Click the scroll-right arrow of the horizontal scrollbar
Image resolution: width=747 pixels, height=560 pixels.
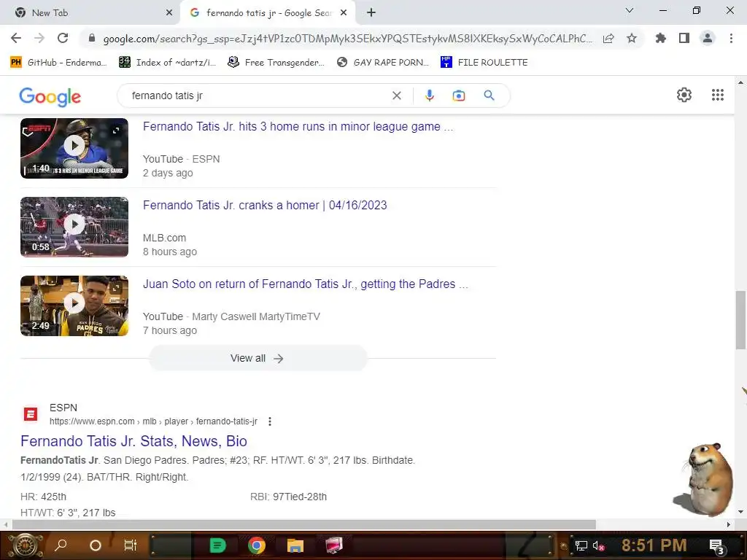[x=729, y=524]
